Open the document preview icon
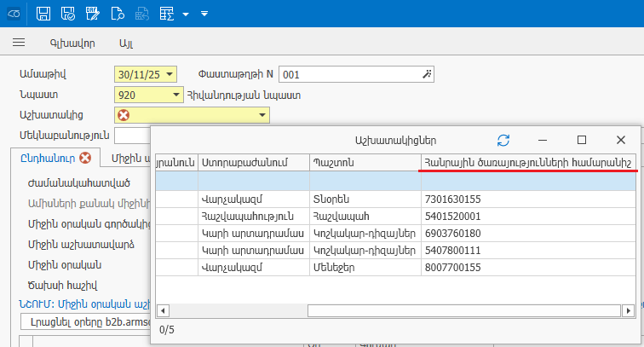Image resolution: width=644 pixels, height=347 pixels. click(x=118, y=14)
